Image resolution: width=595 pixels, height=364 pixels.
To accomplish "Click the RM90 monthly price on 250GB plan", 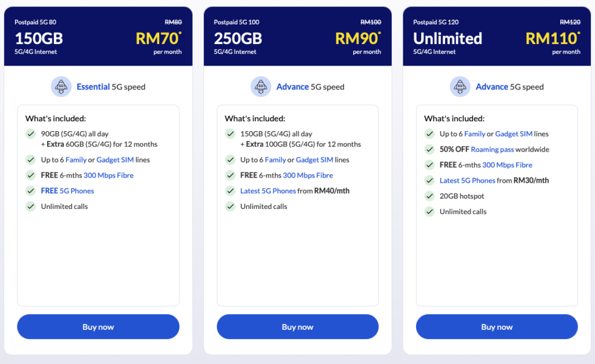I will pos(356,39).
